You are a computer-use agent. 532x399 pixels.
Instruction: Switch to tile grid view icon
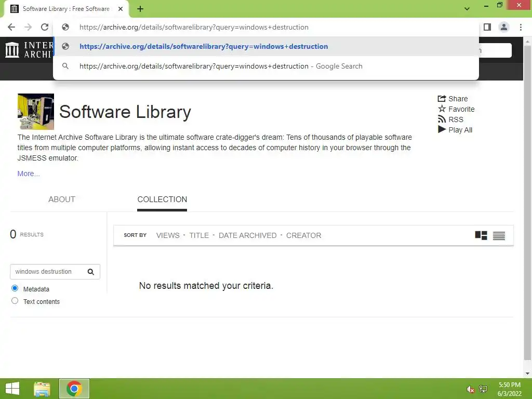481,235
